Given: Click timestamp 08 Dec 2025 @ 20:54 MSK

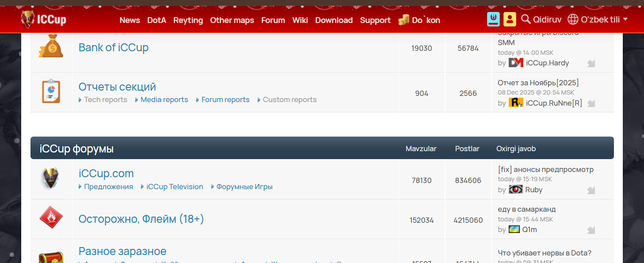Looking at the screenshot, I should tap(536, 92).
